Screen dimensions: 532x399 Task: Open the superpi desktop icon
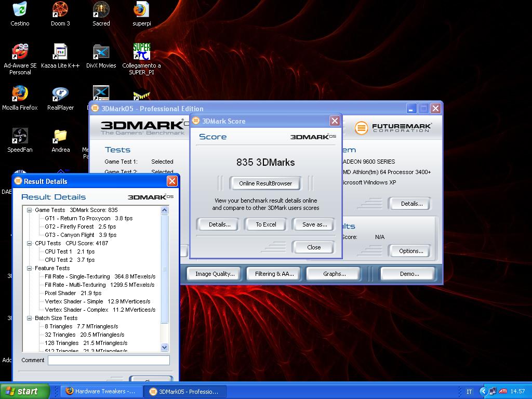tap(141, 14)
